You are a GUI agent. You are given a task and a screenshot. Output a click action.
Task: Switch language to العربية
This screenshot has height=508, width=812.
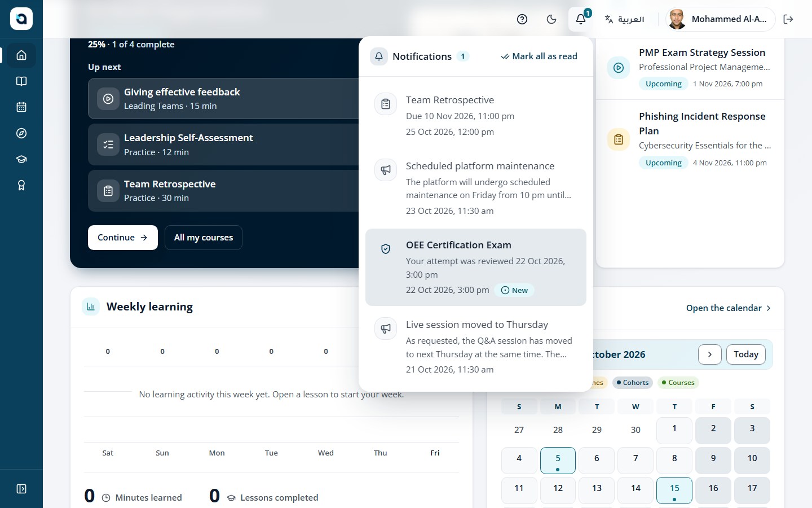(624, 19)
